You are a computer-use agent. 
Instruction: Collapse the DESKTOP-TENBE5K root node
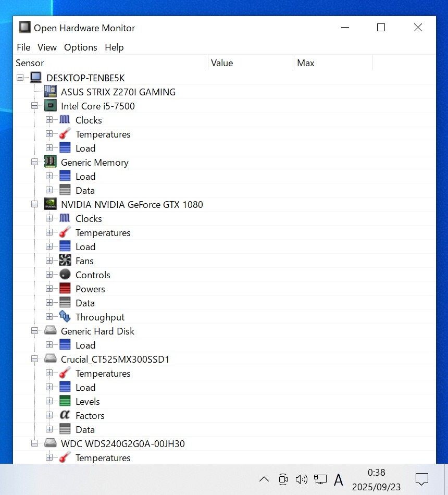point(20,77)
